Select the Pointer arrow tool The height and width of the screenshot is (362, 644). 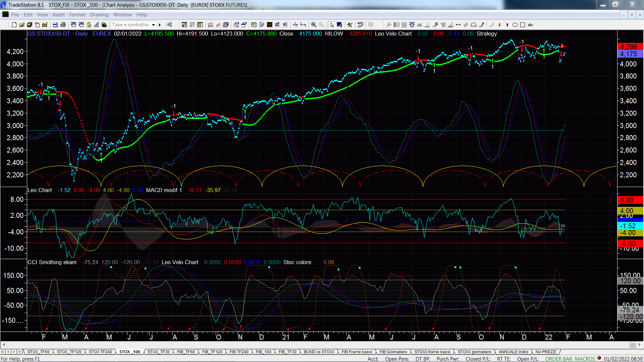(x=332, y=25)
